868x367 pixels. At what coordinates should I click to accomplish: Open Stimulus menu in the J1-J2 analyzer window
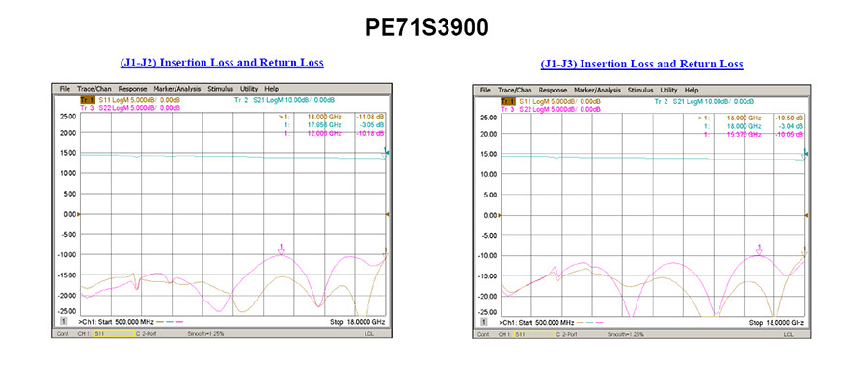pos(221,89)
